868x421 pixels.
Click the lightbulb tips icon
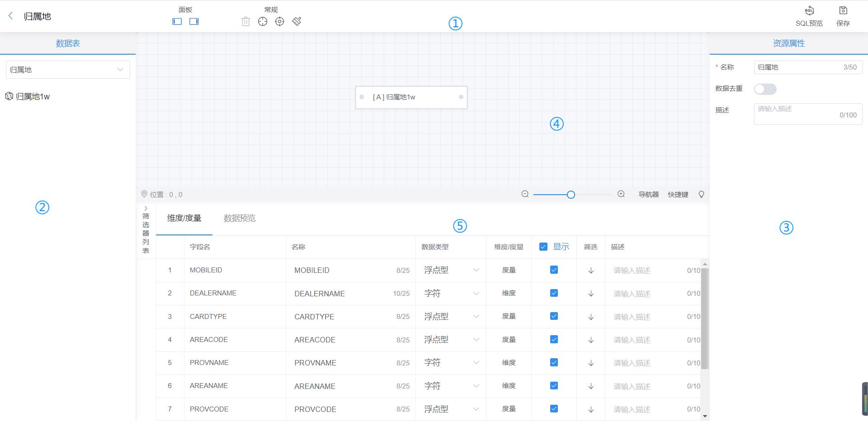[701, 194]
